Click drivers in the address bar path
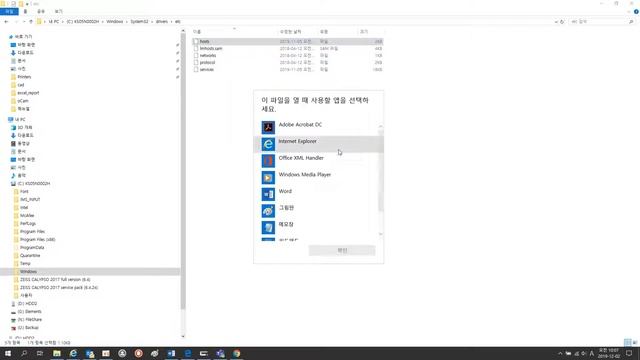This screenshot has height=360, width=640. (x=162, y=22)
